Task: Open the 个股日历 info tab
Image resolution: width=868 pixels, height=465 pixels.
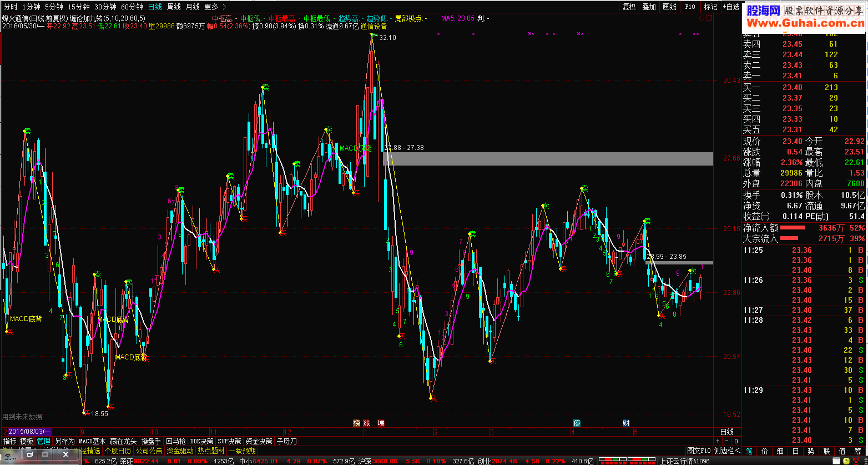Action: (x=118, y=451)
